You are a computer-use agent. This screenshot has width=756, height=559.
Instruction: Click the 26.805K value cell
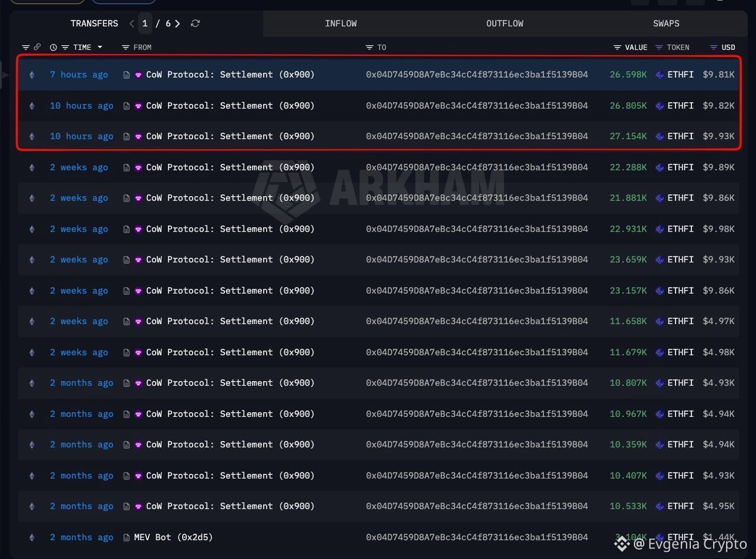pyautogui.click(x=628, y=106)
